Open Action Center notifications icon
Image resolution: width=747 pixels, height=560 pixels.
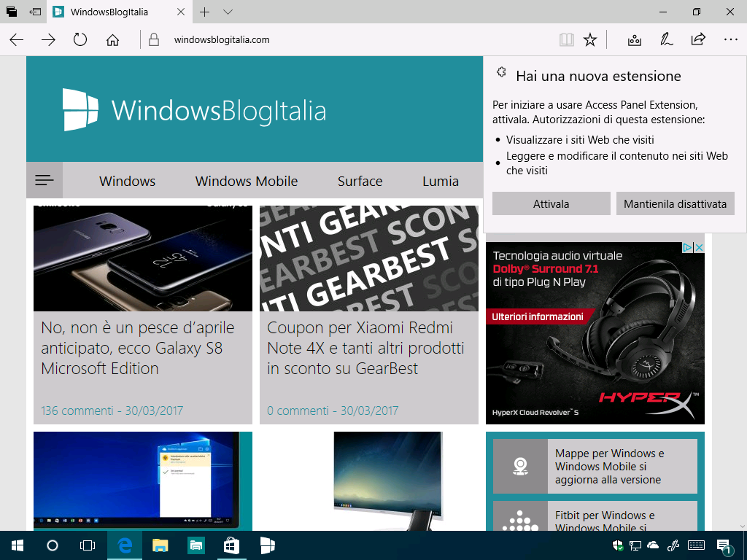(724, 547)
